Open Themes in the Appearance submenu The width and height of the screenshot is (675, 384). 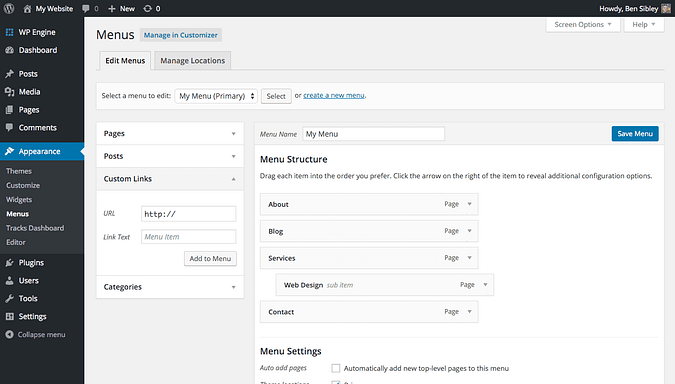(19, 171)
